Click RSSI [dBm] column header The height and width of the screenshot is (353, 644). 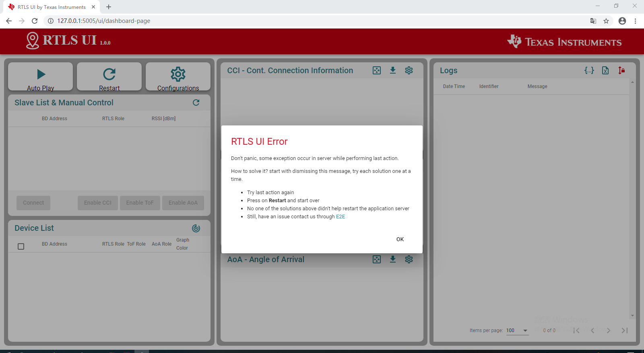pos(163,119)
